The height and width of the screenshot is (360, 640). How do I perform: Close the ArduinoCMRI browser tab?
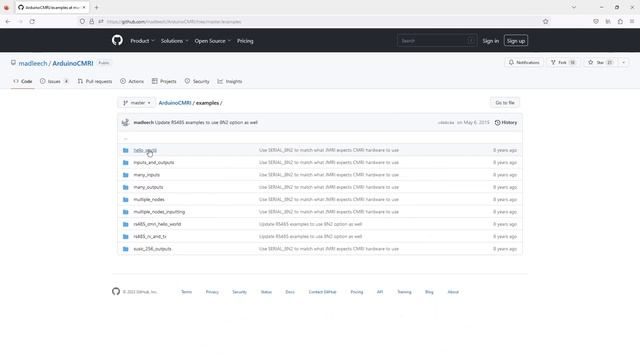84,7
